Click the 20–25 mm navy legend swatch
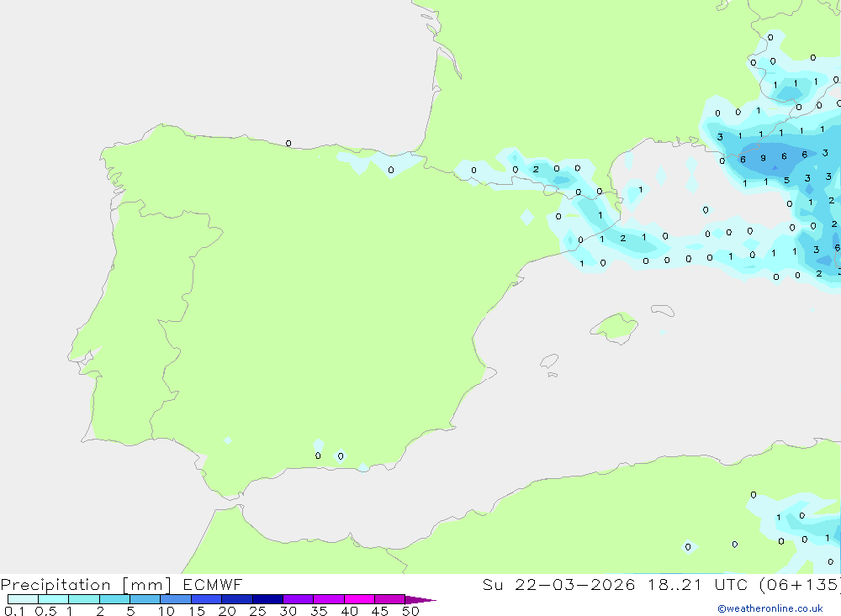841x616 pixels. 236,599
